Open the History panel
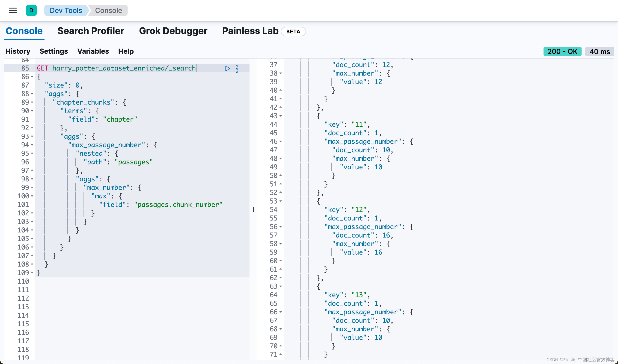 click(x=18, y=51)
